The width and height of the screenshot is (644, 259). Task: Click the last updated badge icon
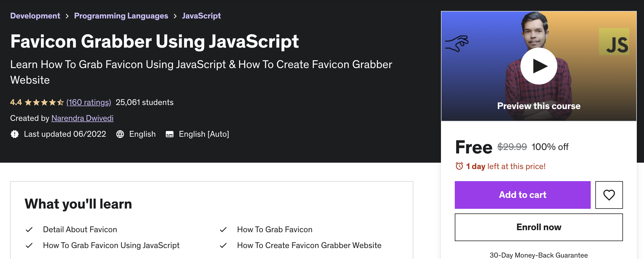pos(15,134)
